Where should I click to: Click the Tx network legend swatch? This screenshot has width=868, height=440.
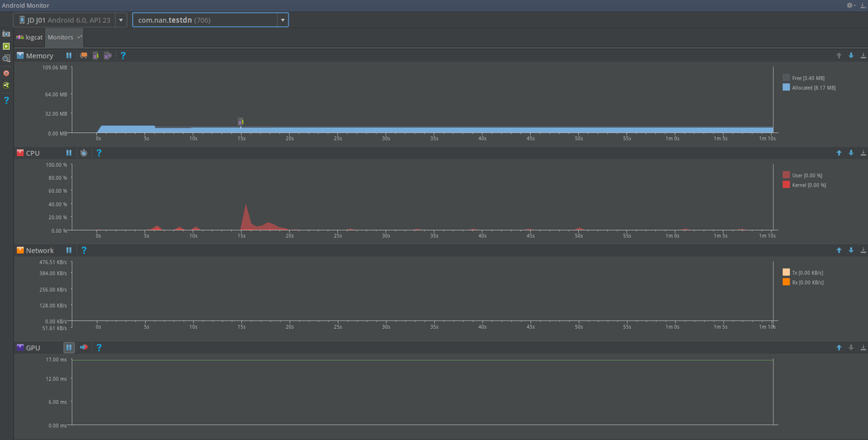[786, 272]
